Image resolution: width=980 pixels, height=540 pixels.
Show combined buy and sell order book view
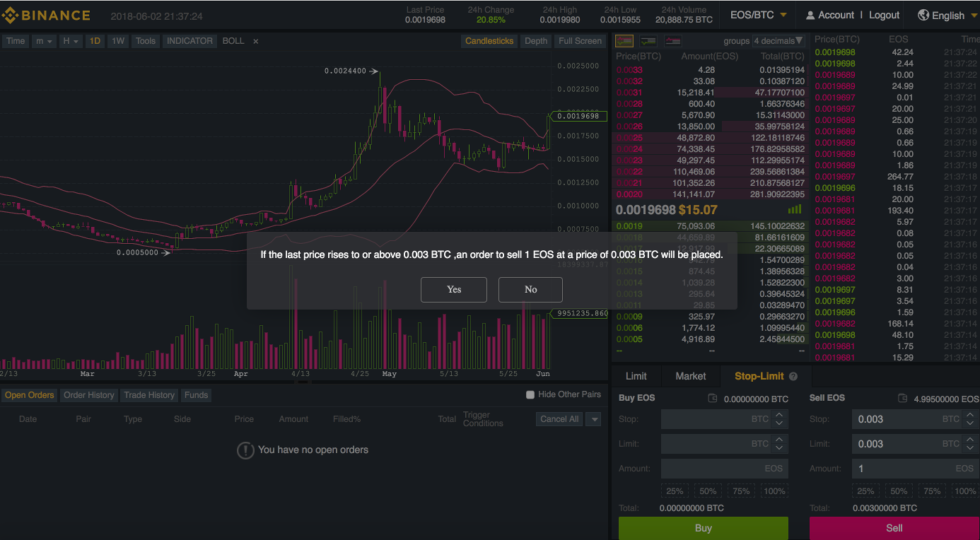click(x=624, y=41)
